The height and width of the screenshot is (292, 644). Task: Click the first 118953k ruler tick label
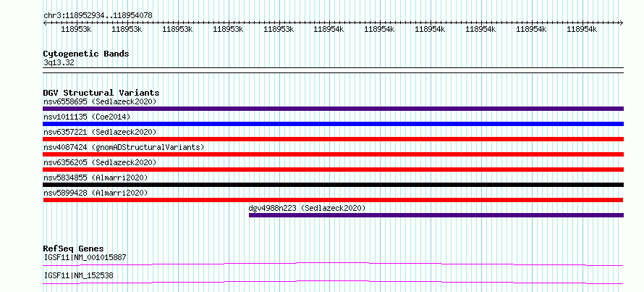point(76,29)
